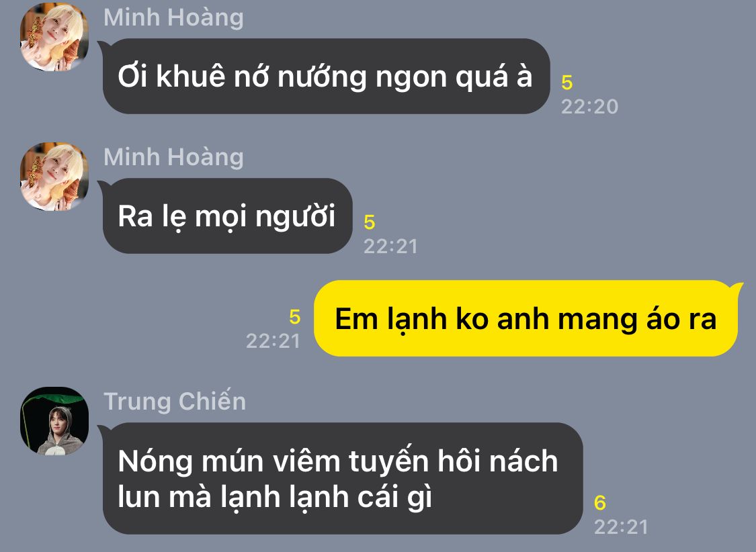Click the 22:20 timestamp
756x552 pixels.
point(589,107)
